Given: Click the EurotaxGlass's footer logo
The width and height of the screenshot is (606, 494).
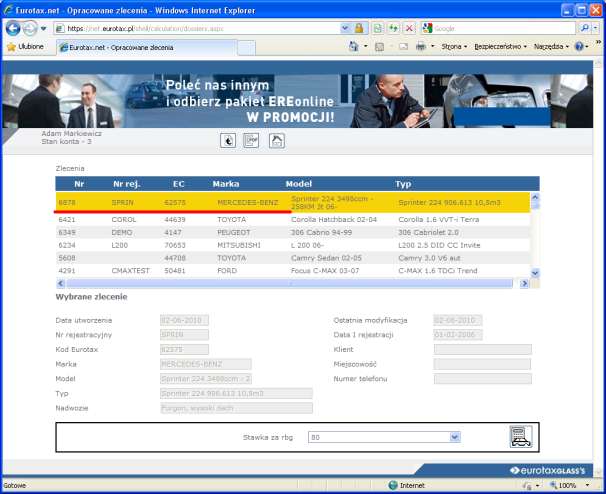Looking at the screenshot, I should 547,470.
